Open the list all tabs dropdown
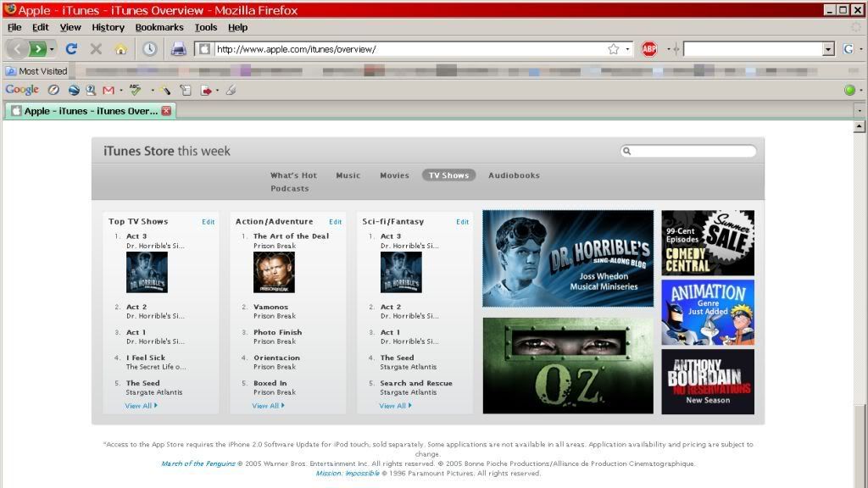The height and width of the screenshot is (488, 868). 860,111
